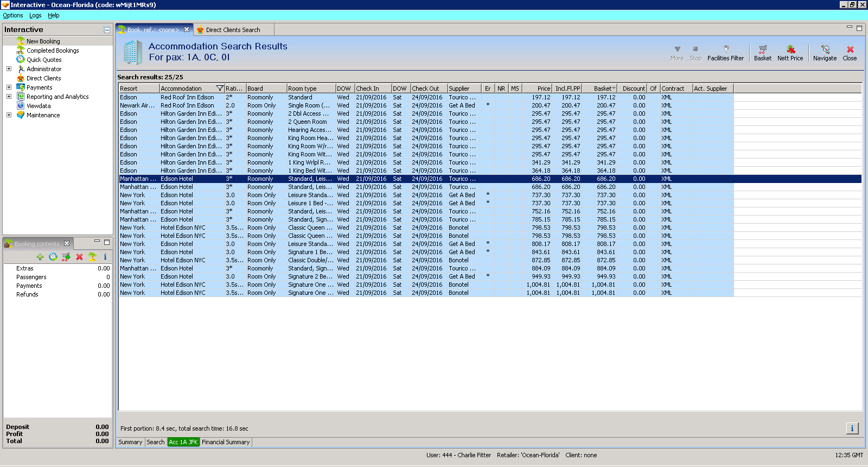Select the Acc 1A JFK bottom tab
The height and width of the screenshot is (467, 868).
(183, 442)
